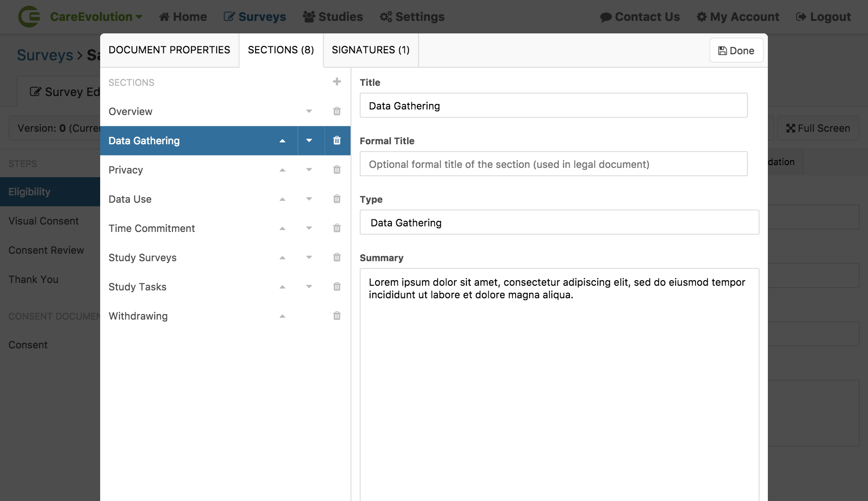
Task: Open the Type dropdown
Action: pos(559,223)
